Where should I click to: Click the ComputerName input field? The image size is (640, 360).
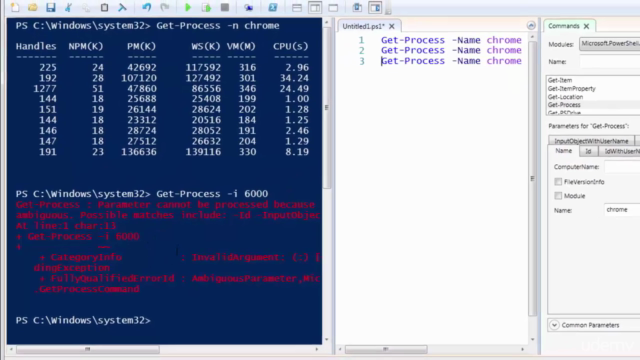pyautogui.click(x=622, y=167)
